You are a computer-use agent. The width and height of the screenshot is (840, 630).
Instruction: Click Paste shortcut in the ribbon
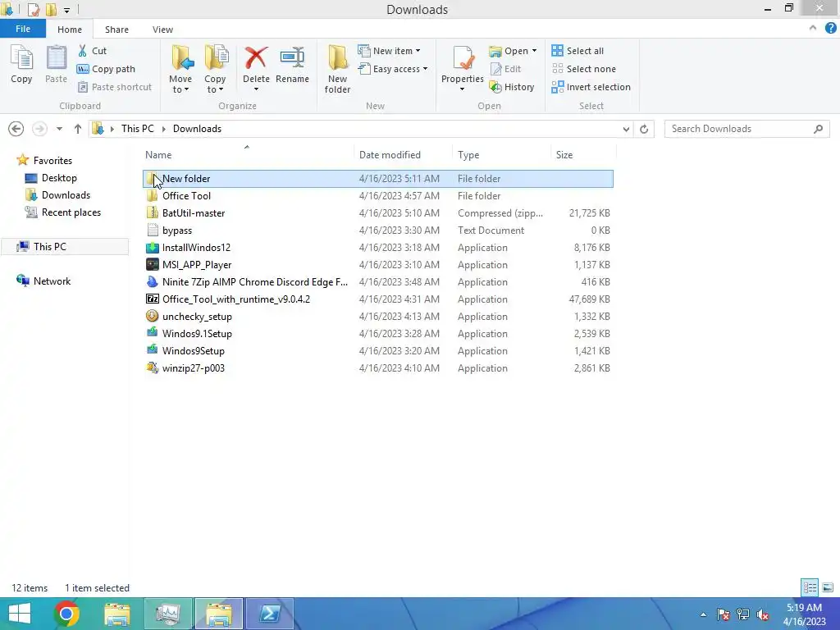115,87
